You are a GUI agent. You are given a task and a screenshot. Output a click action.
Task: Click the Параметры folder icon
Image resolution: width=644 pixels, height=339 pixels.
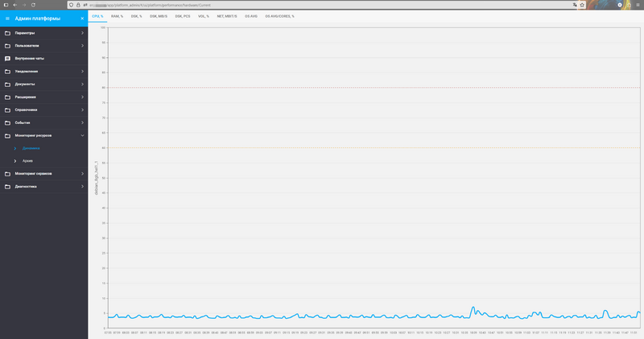pyautogui.click(x=7, y=33)
